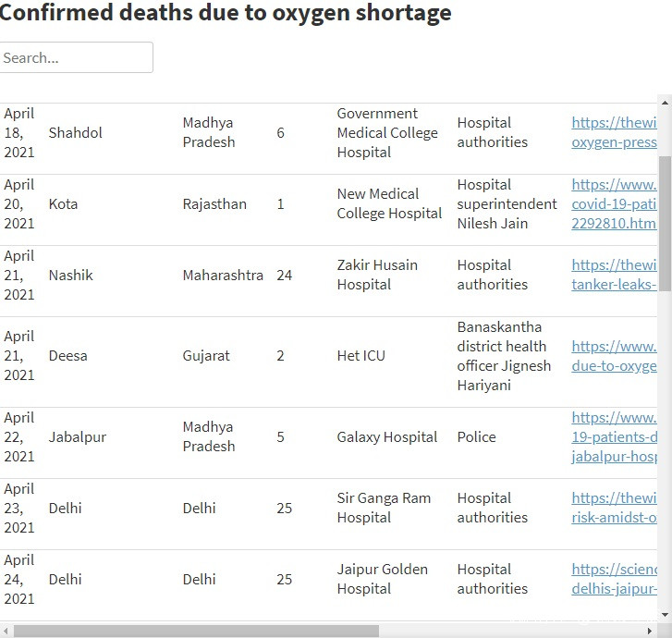Open the Sir Ganga Ram Hospital source link
The height and width of the screenshot is (638, 672).
coord(614,508)
